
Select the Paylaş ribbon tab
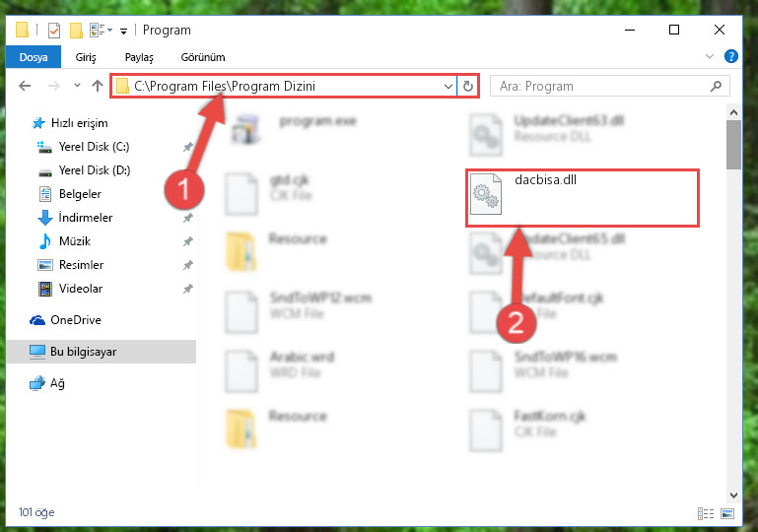(139, 57)
